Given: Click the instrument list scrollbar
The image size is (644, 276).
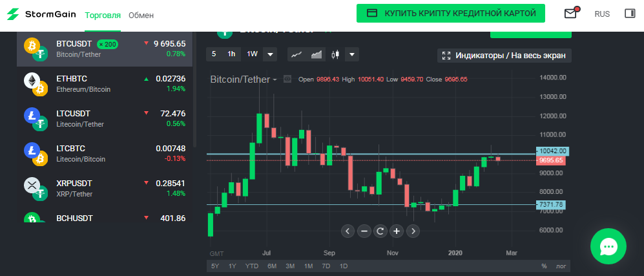Looking at the screenshot, I should pyautogui.click(x=195, y=90).
